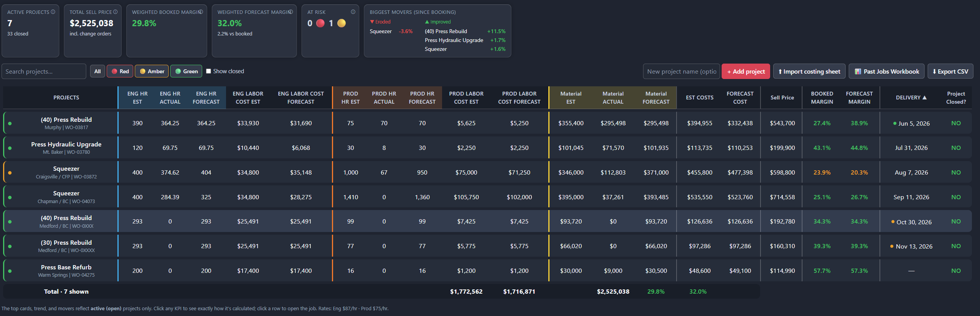Click status dot for Chapman Squeezer row
The height and width of the screenshot is (316, 980).
[10, 197]
